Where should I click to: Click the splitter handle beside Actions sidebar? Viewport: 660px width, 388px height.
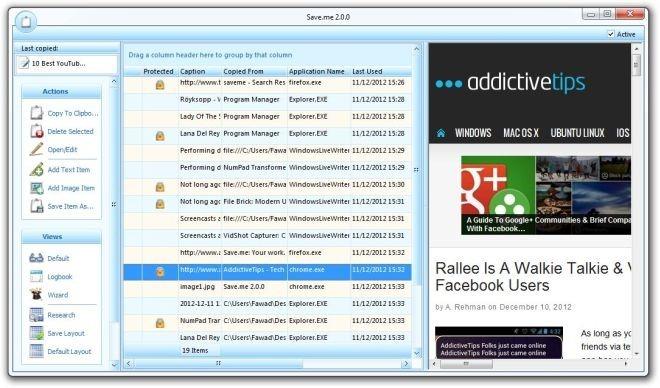click(114, 205)
